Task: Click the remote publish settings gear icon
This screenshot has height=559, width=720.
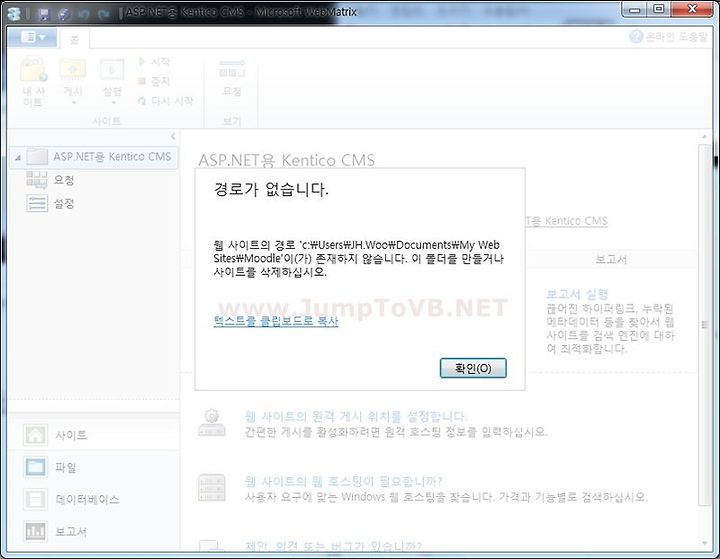Action: point(212,422)
